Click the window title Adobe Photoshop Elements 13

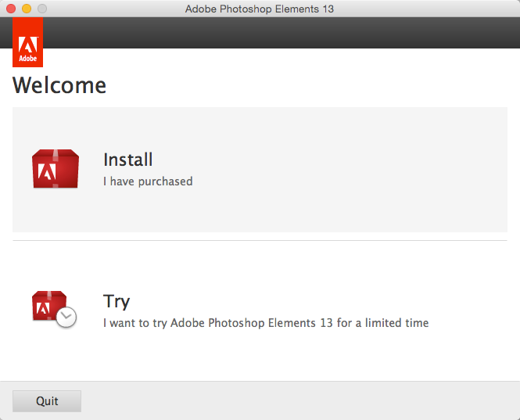260,9
